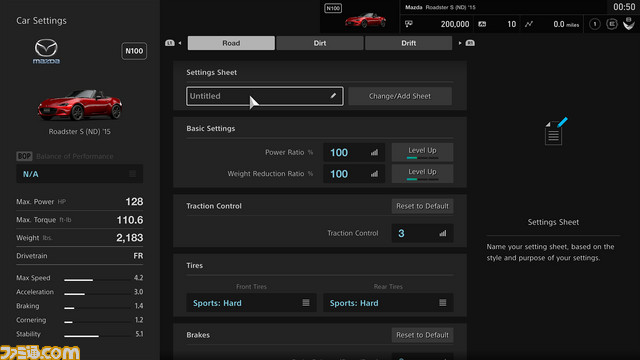Click the Cornering stat value 1.2

click(139, 320)
